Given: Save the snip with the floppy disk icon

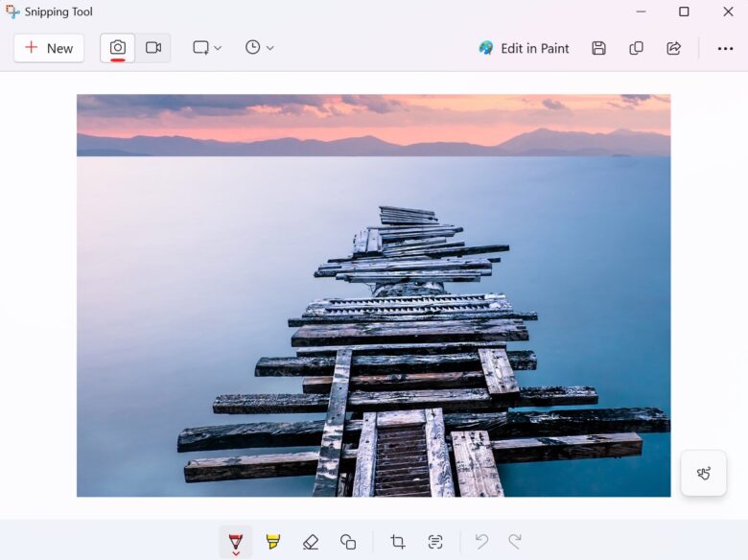Looking at the screenshot, I should coord(598,48).
